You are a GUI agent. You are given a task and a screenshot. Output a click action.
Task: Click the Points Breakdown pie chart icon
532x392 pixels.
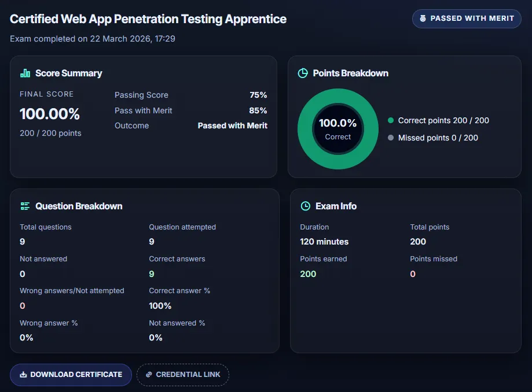pyautogui.click(x=302, y=73)
